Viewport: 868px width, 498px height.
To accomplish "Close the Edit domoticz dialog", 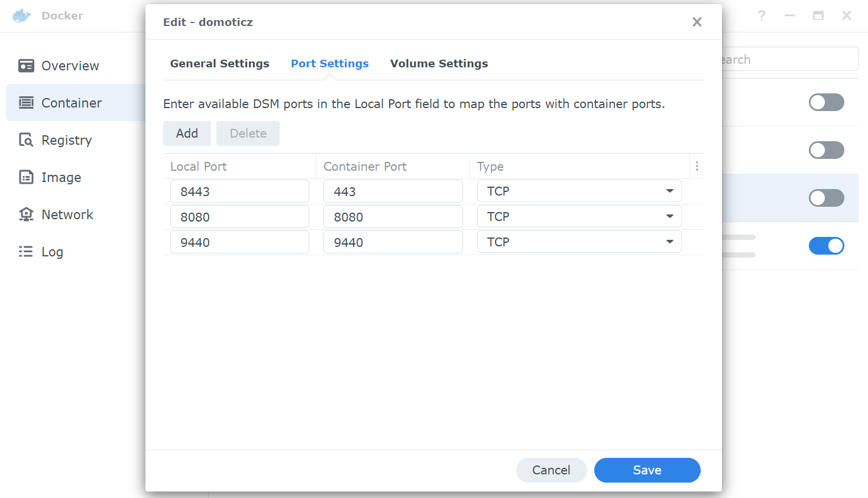I will coord(697,22).
